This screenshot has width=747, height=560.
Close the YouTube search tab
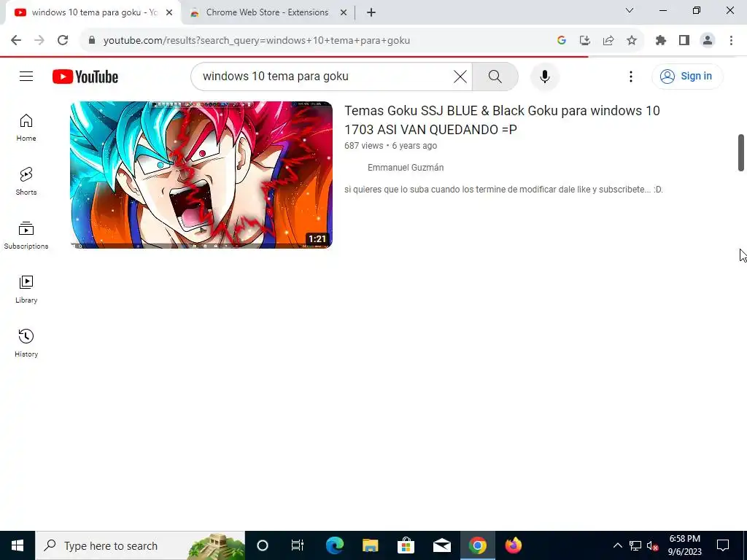click(x=169, y=12)
